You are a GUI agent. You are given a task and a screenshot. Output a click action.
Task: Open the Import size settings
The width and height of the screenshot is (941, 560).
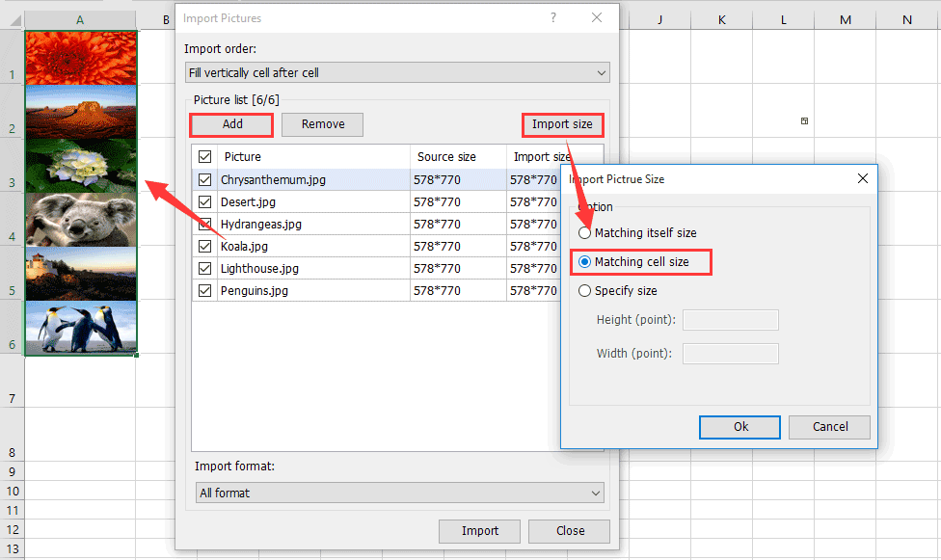(x=562, y=124)
